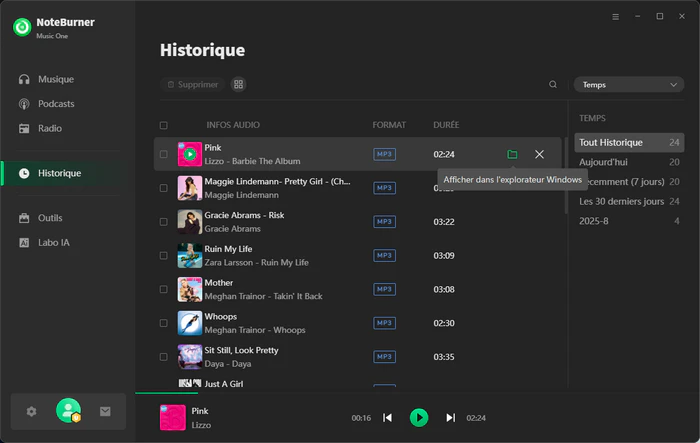Check the box for Mother
700x443 pixels.
click(x=164, y=289)
